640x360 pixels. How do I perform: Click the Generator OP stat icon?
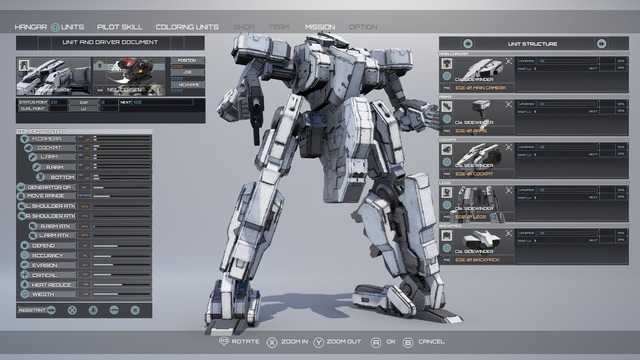point(21,187)
